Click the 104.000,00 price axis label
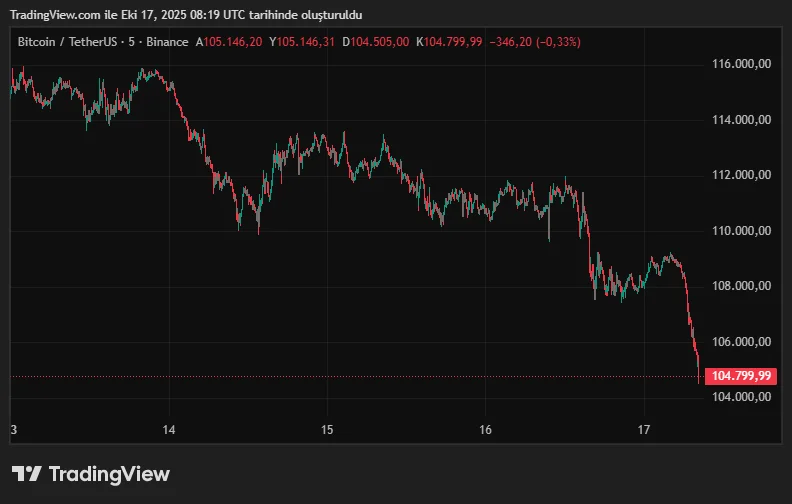This screenshot has height=504, width=792. coord(742,396)
